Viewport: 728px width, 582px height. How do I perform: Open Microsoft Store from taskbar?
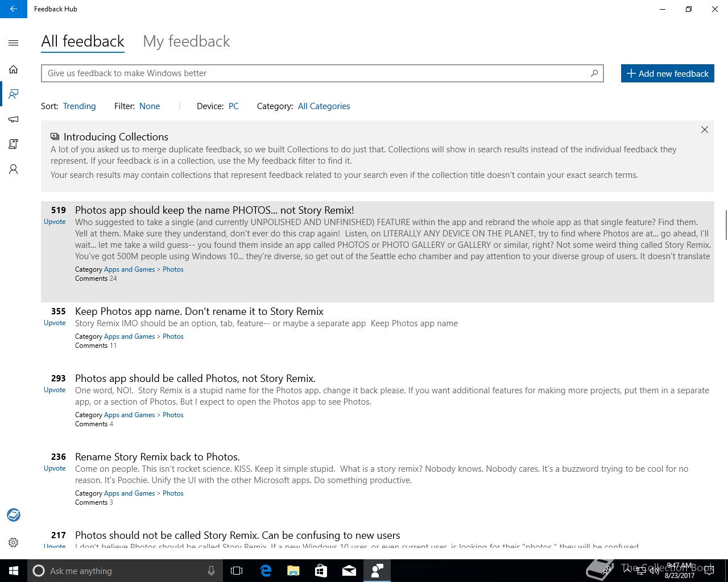point(321,571)
